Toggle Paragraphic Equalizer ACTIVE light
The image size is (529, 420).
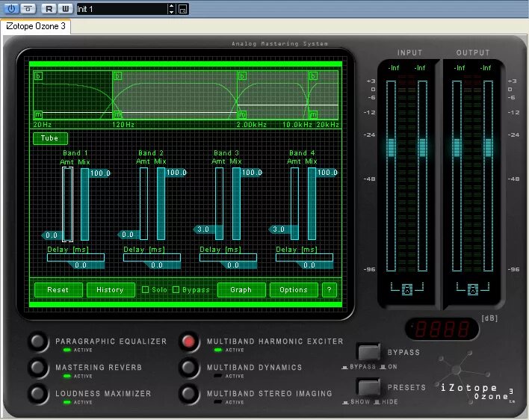(67, 350)
